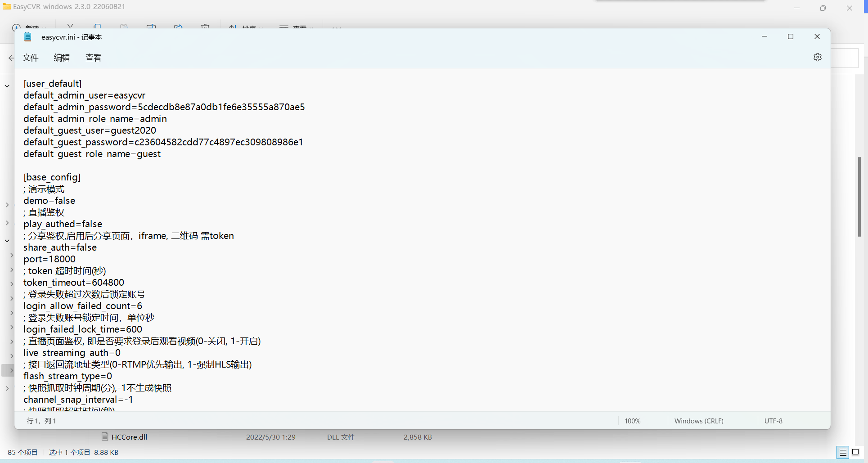Click the 85 个项目 count in Explorer's status bar
The width and height of the screenshot is (868, 463).
pyautogui.click(x=22, y=452)
